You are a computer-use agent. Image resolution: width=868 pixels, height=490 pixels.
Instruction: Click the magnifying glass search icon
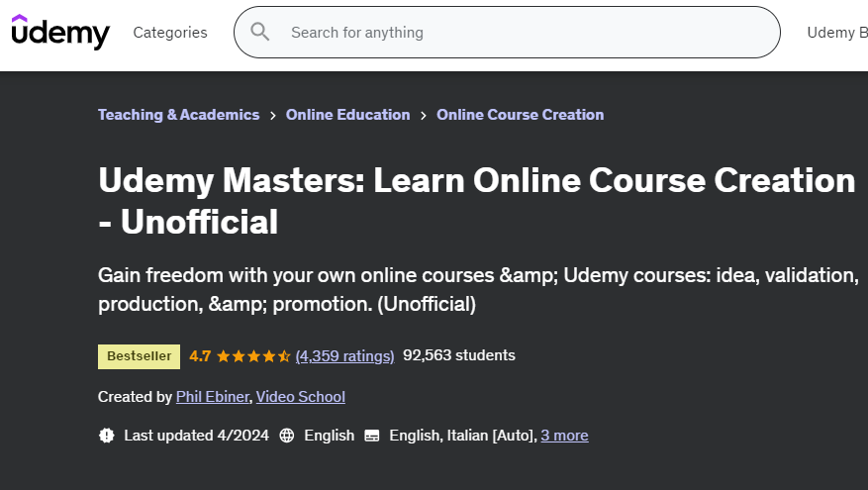260,32
